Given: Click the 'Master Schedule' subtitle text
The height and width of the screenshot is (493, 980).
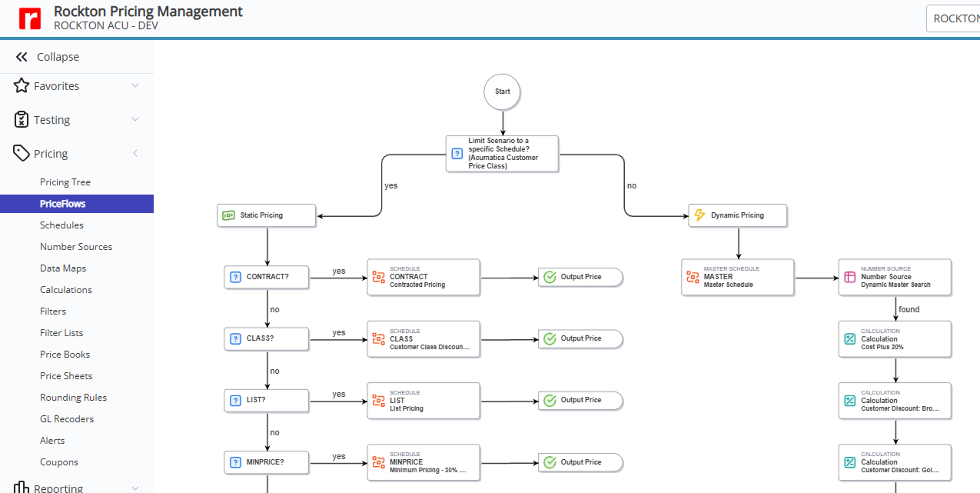Looking at the screenshot, I should click(x=729, y=285).
